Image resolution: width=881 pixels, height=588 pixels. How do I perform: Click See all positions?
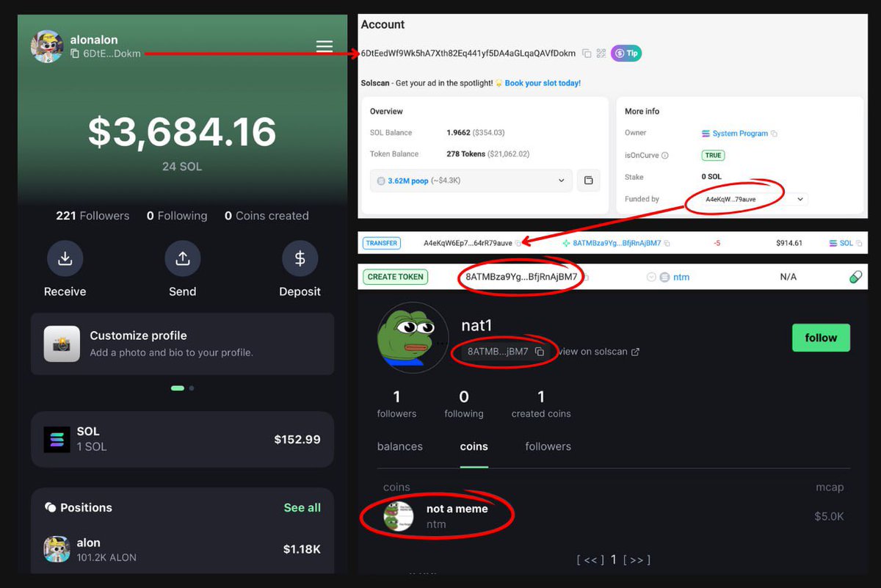(x=302, y=507)
